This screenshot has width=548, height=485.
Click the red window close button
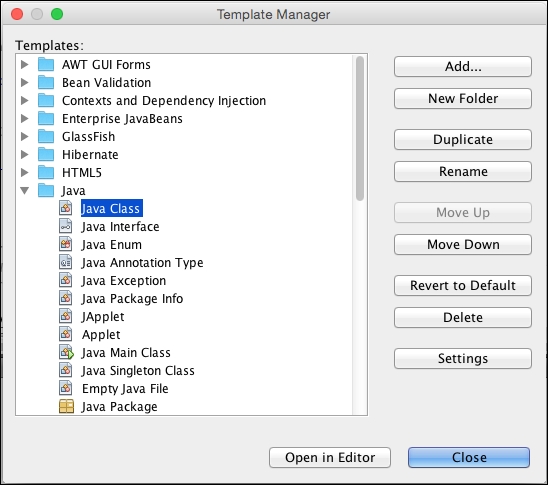[17, 14]
